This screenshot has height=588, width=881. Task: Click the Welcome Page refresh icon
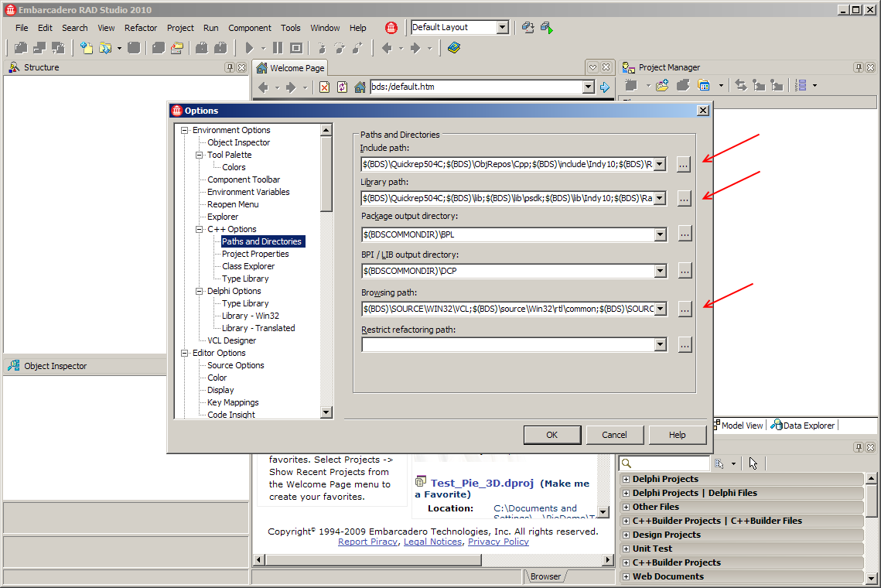tap(342, 87)
